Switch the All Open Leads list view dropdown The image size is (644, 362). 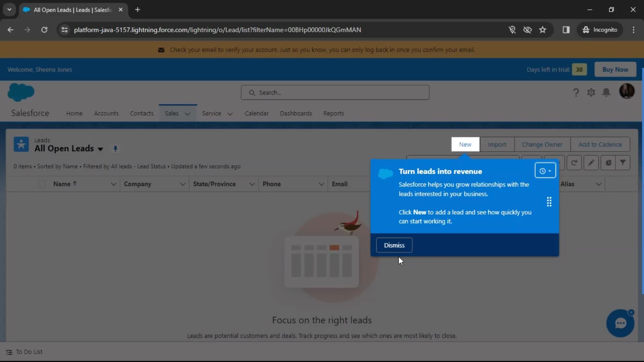(x=100, y=149)
